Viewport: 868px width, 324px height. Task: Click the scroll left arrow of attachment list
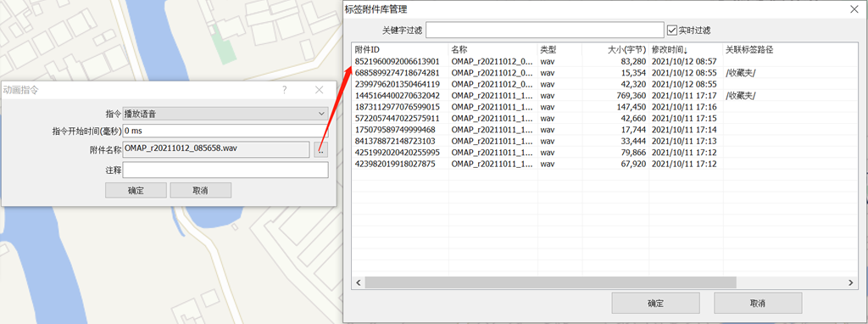[359, 282]
